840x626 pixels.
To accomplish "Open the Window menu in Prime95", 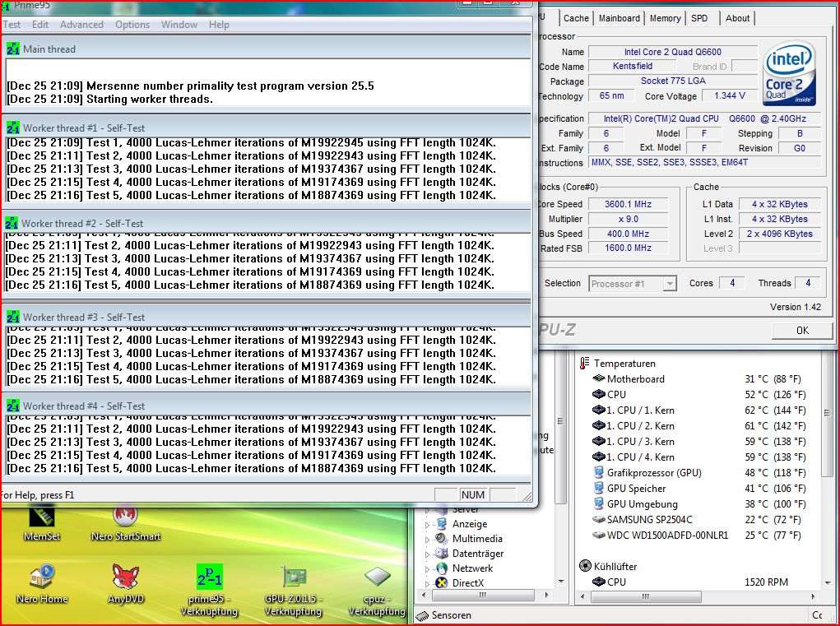I will 179,25.
